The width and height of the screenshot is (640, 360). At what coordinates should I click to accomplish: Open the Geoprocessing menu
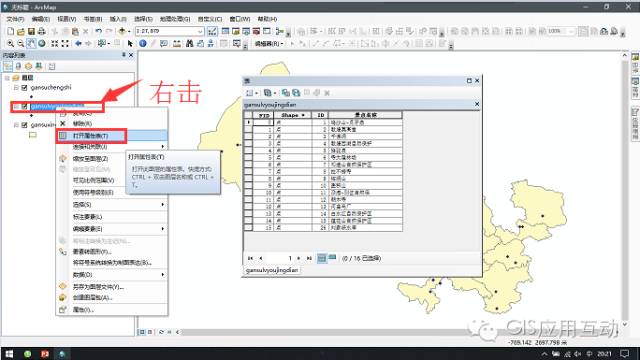(x=175, y=19)
